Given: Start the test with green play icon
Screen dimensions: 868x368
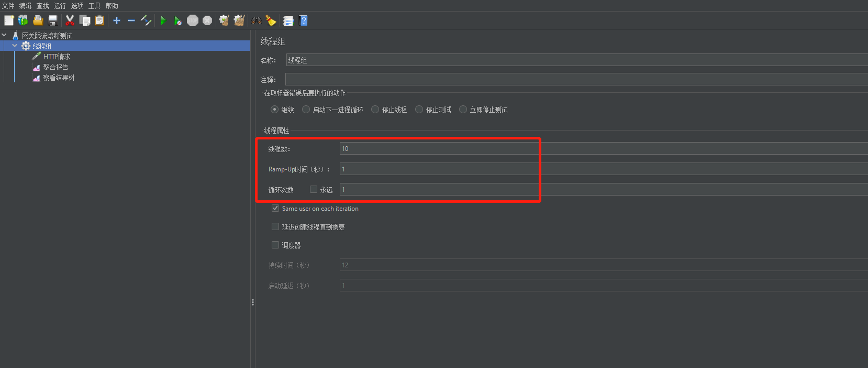Looking at the screenshot, I should pos(163,20).
